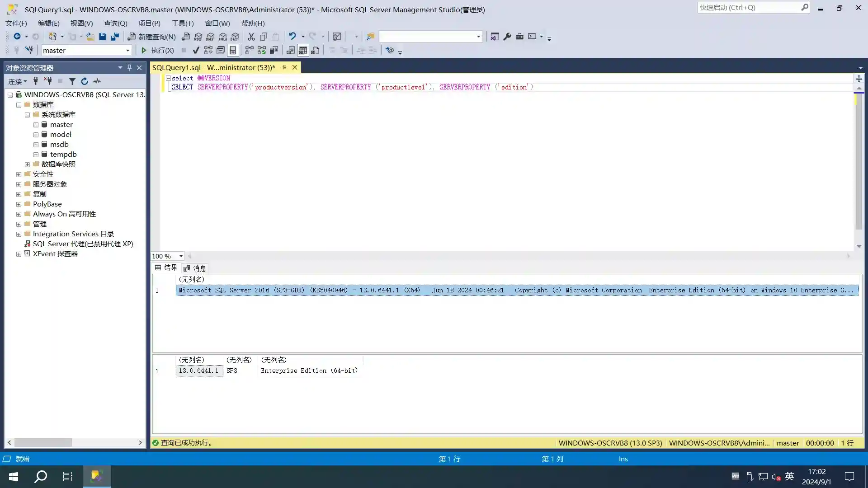This screenshot has width=868, height=488.
Task: Open the 查询(Q) menu
Action: [115, 23]
